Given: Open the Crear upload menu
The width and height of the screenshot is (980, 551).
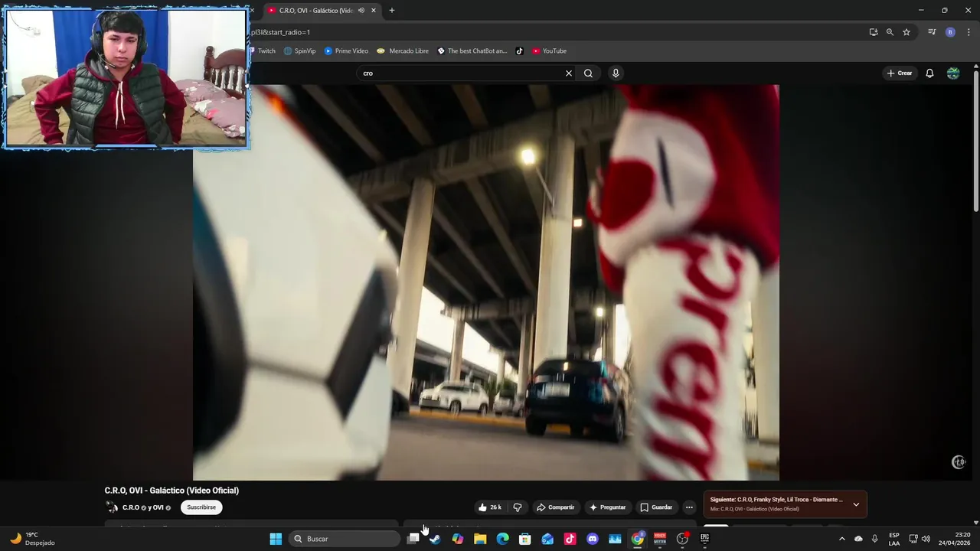Looking at the screenshot, I should click(x=900, y=73).
